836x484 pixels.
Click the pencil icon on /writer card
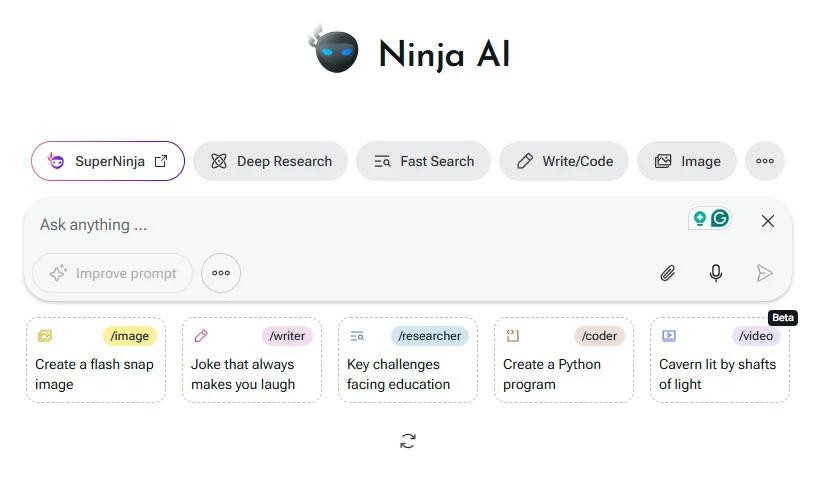pyautogui.click(x=201, y=336)
